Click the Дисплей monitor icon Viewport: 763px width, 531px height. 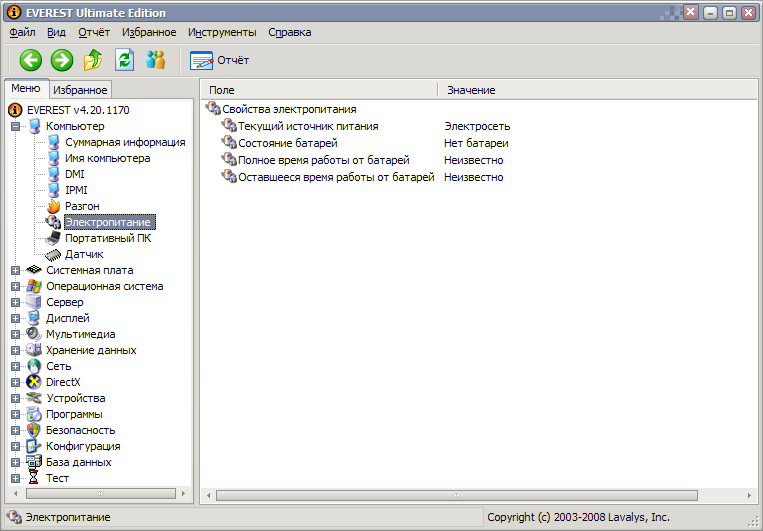click(x=34, y=318)
